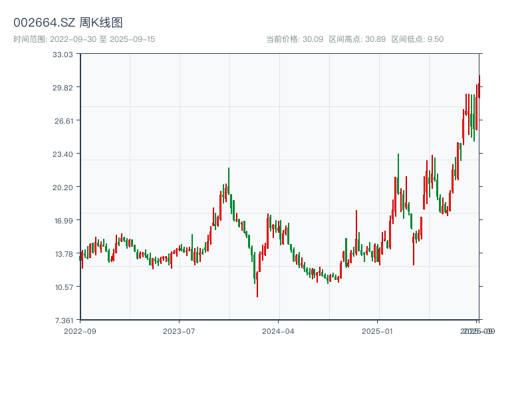Click the y-axis label 10.57
The image size is (532, 399).
tap(64, 287)
